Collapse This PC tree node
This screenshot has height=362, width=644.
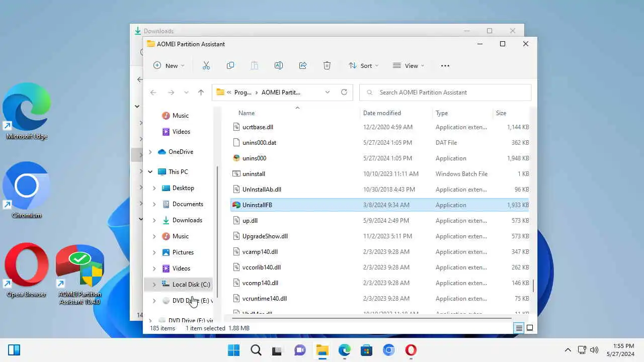(150, 172)
